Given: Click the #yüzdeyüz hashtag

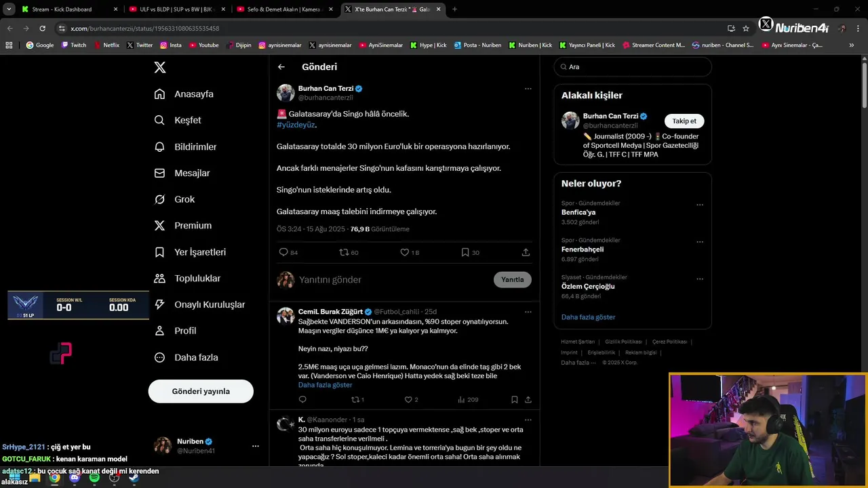Looking at the screenshot, I should click(x=296, y=125).
